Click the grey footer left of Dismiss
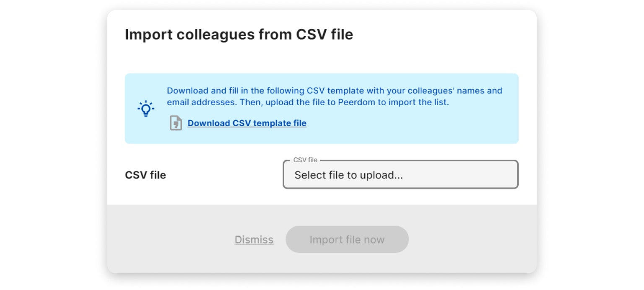644x290 pixels. click(168, 240)
